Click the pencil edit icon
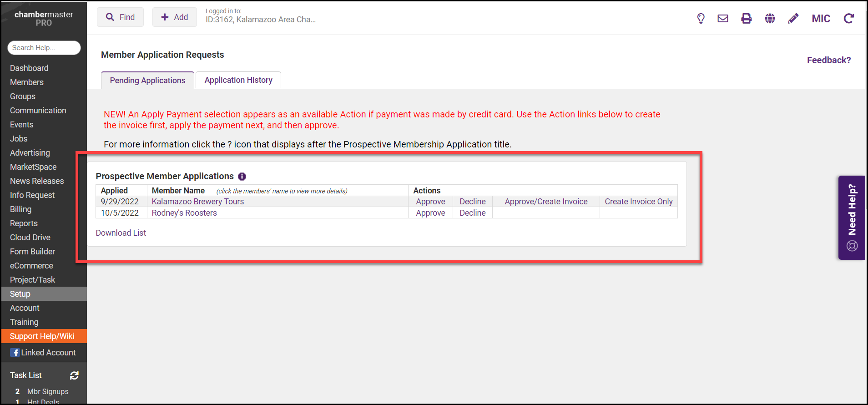The image size is (868, 405). 793,18
